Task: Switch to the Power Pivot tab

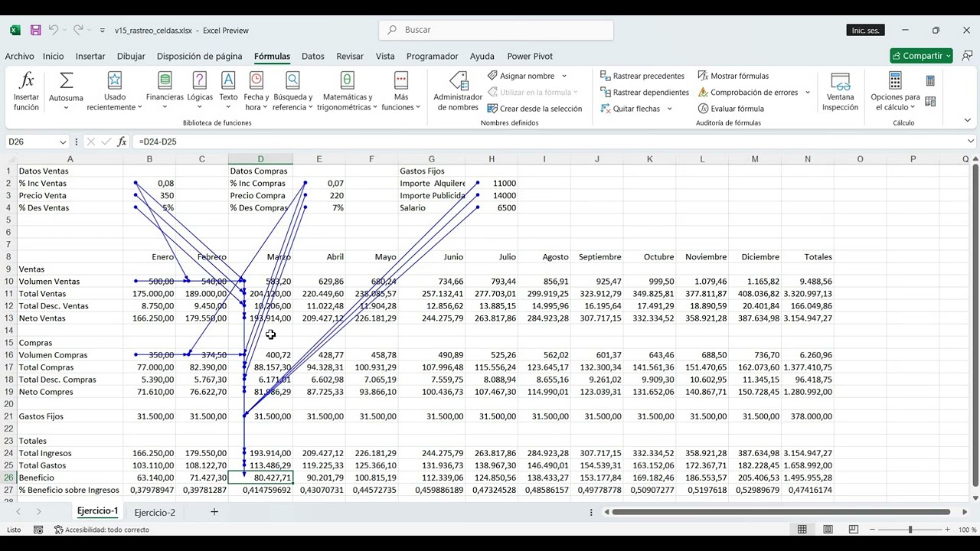Action: click(x=530, y=56)
